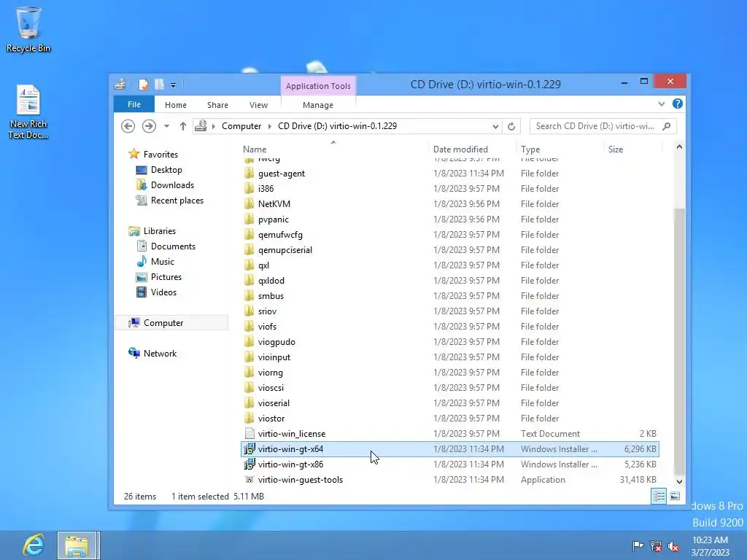Click the New Folder quick access icon
Viewport: 747px width, 560px height.
click(159, 85)
